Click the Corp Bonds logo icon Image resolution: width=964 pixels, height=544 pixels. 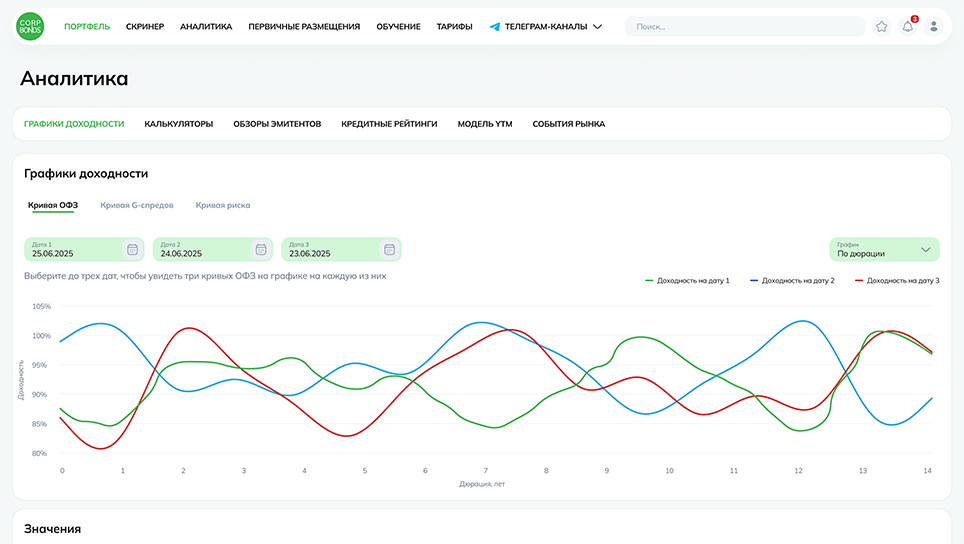click(x=30, y=26)
